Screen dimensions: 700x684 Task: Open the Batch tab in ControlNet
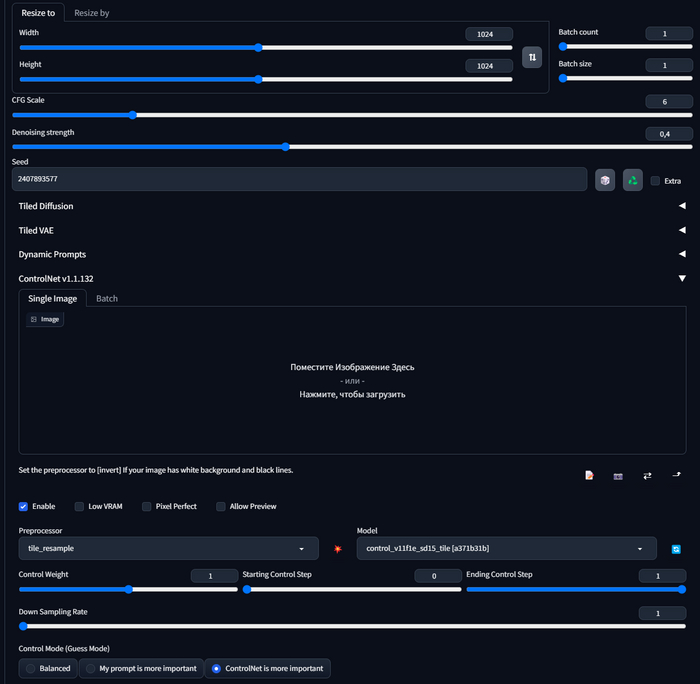[x=107, y=298]
